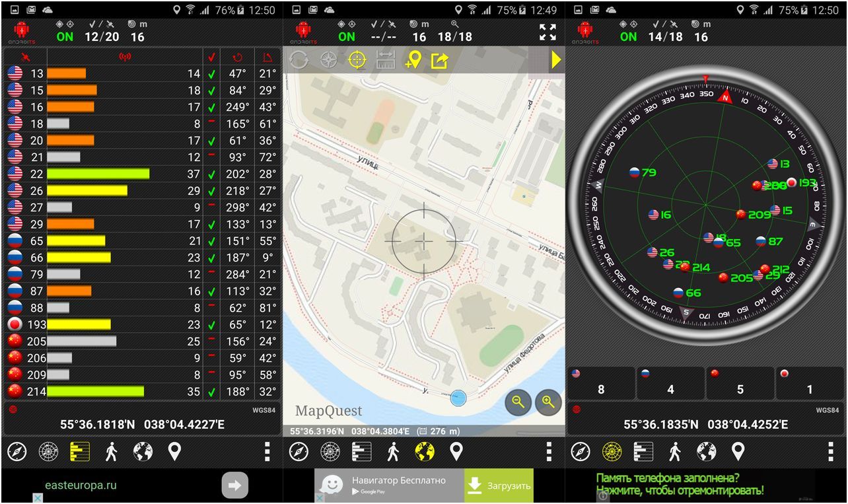Toggle the green ON indicator on radar screen
The image size is (848, 504).
click(628, 37)
